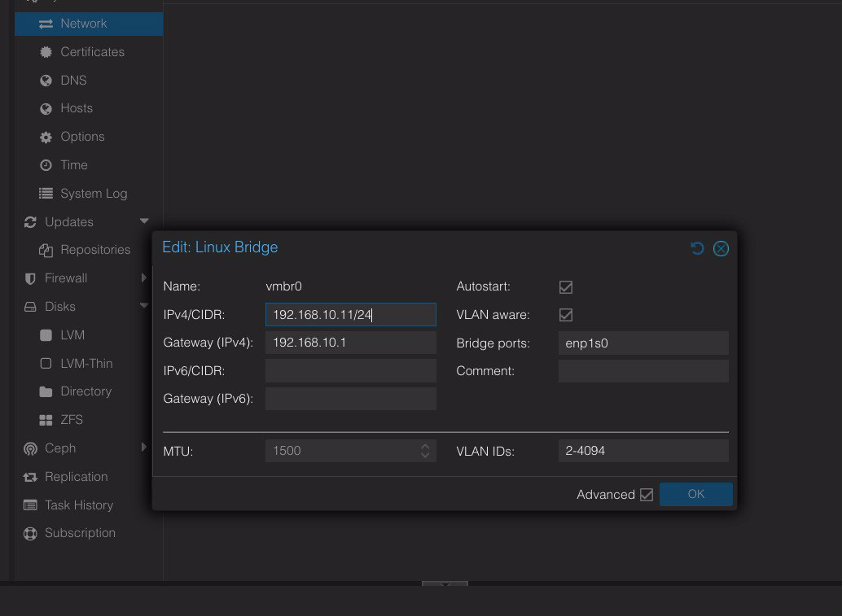Collapse the Updates section arrow
Image resolution: width=842 pixels, height=616 pixels.
point(144,221)
